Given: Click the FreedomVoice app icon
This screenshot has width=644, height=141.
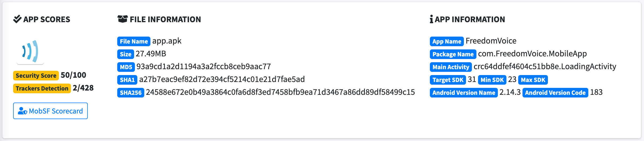Looking at the screenshot, I should 30,51.
